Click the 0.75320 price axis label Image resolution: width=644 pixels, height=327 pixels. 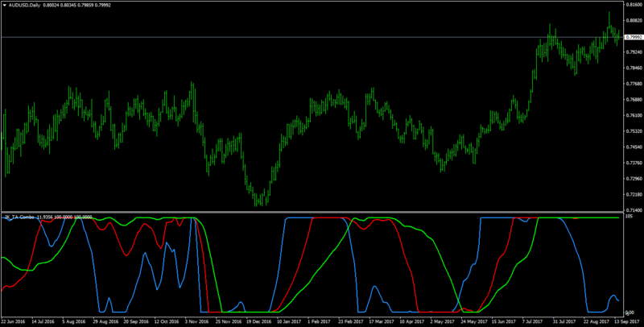(634, 131)
